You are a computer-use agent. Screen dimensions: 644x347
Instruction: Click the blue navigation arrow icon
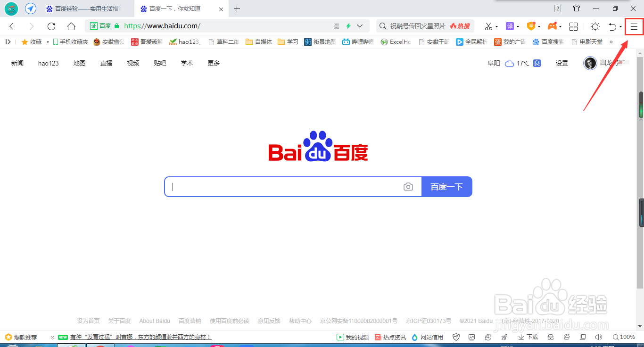pos(31,8)
